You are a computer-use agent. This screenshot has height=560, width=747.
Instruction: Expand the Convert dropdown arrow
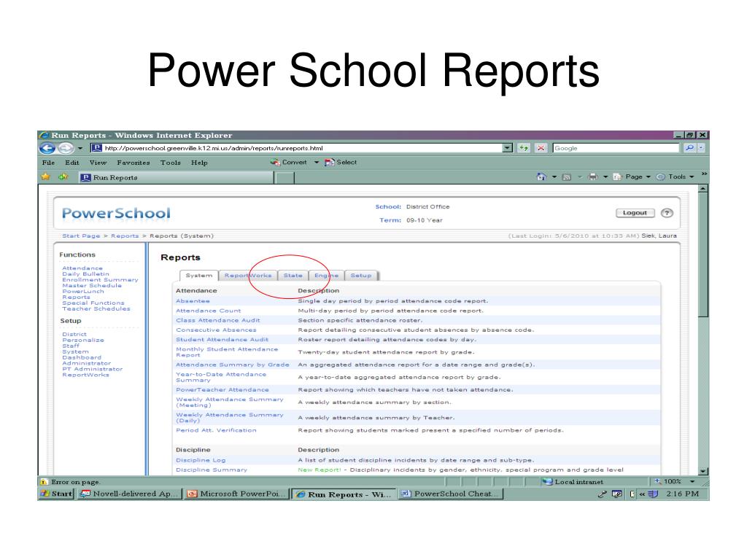[x=317, y=163]
